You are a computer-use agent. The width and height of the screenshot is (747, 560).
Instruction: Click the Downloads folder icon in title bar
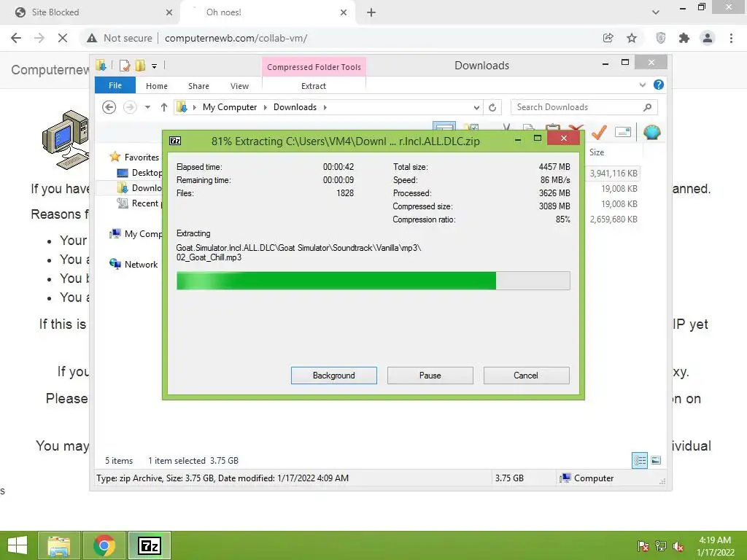coord(101,65)
